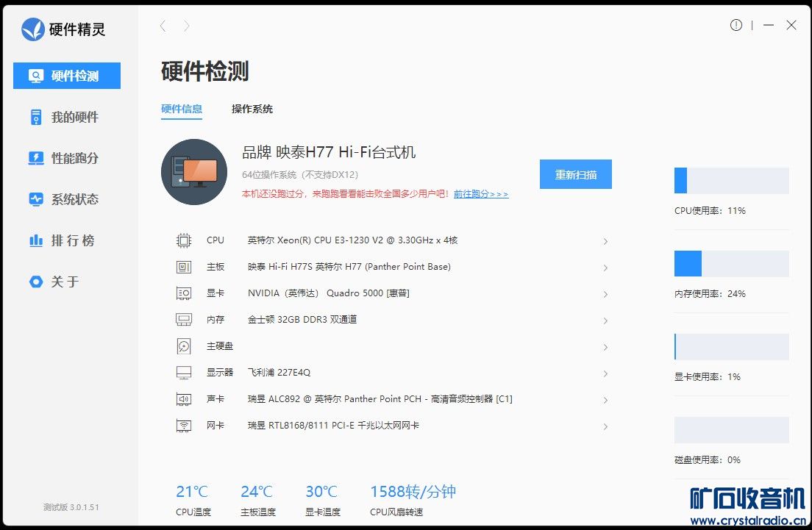Click the desktop computer avatar image
The width and height of the screenshot is (812, 530).
[x=194, y=172]
